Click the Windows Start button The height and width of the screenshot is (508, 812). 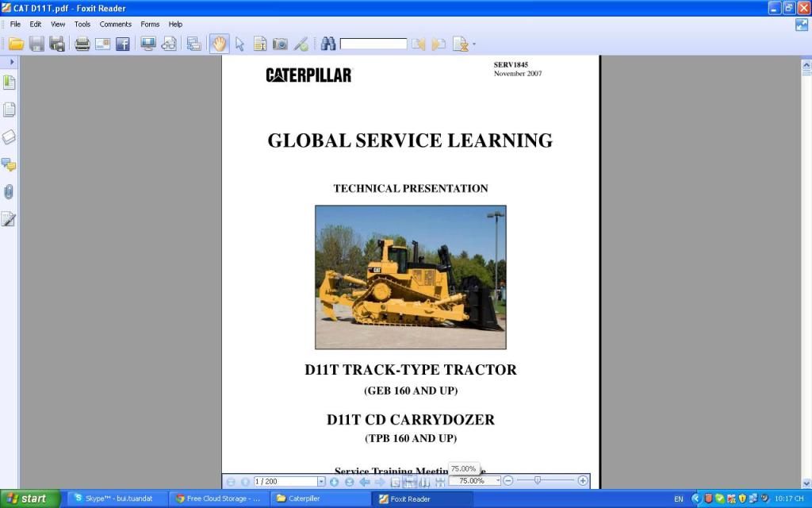click(x=29, y=498)
